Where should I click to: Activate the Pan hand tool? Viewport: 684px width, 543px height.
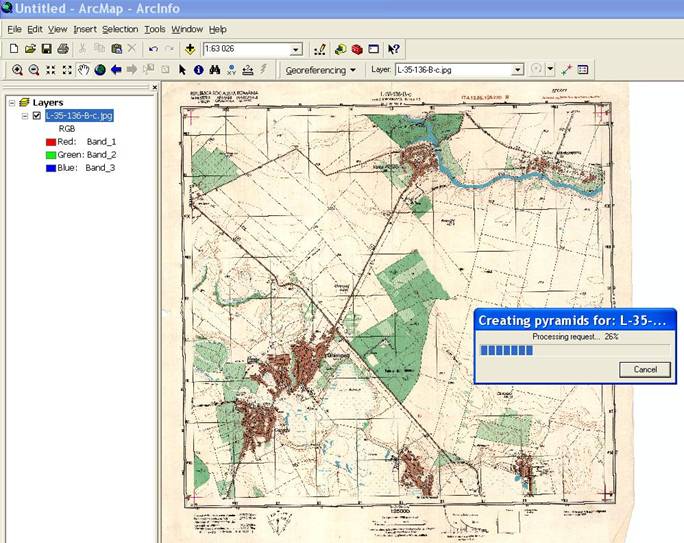[x=84, y=70]
